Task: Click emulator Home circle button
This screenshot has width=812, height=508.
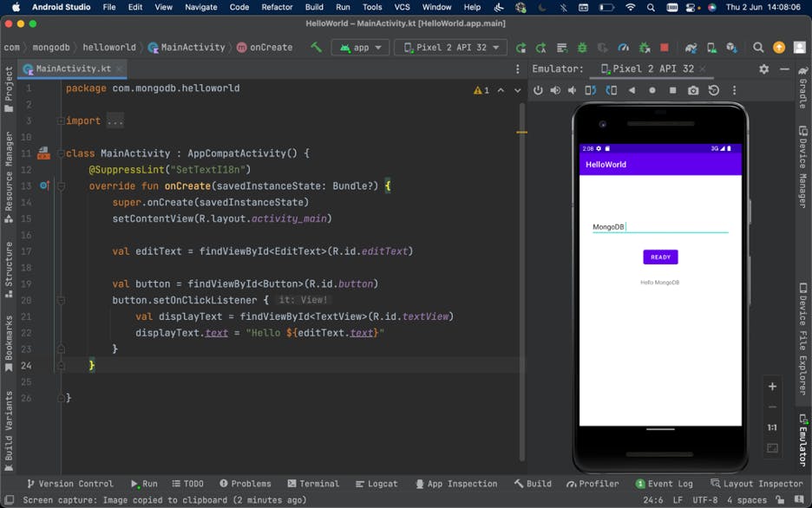Action: (x=652, y=90)
